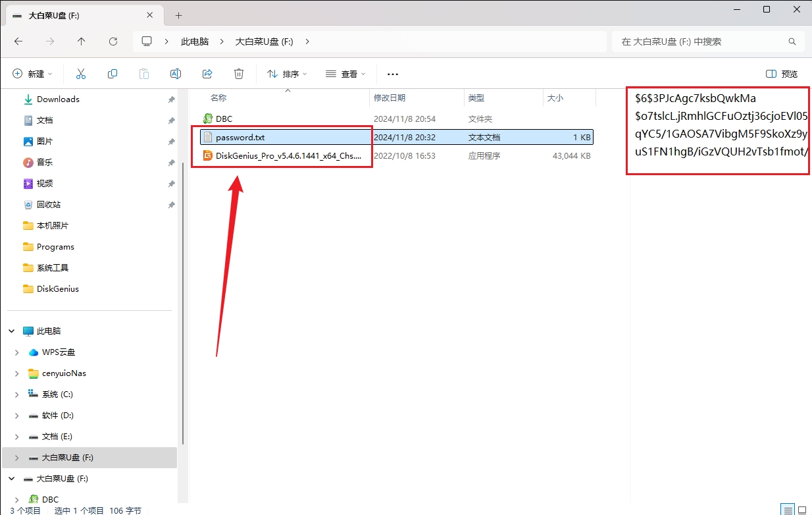812x515 pixels.
Task: Toggle the 预览 preview pane
Action: click(x=782, y=74)
